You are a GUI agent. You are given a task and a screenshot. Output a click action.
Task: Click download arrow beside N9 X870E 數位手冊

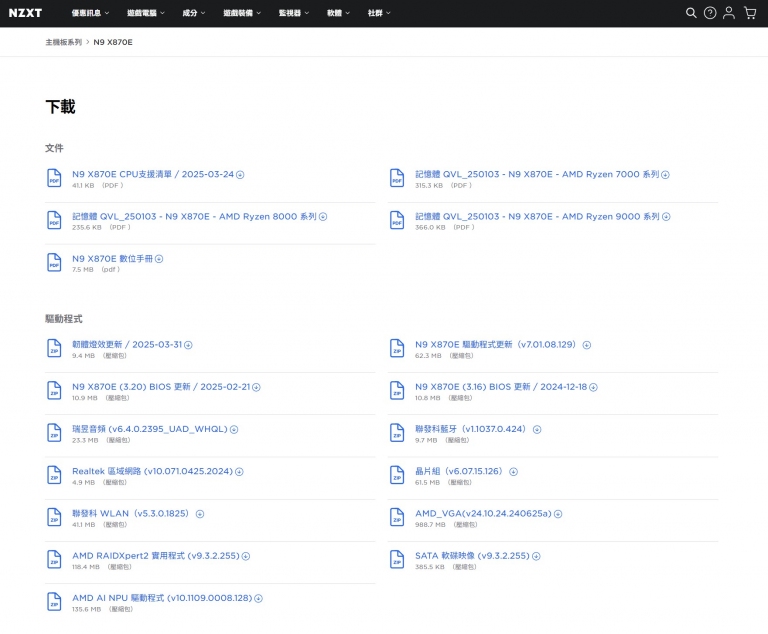coord(159,259)
